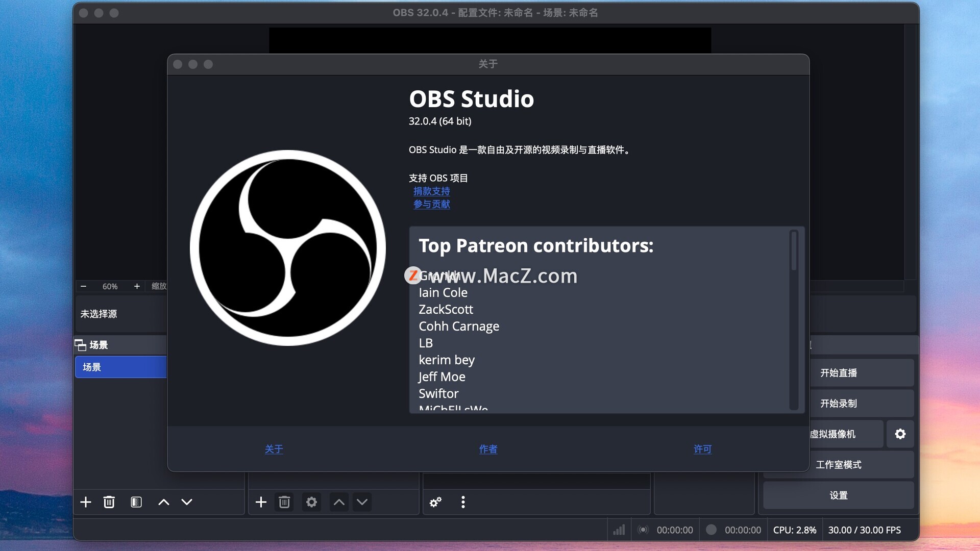Viewport: 980px width, 551px height.
Task: Open the 参与贡献 contribute link
Action: point(431,204)
